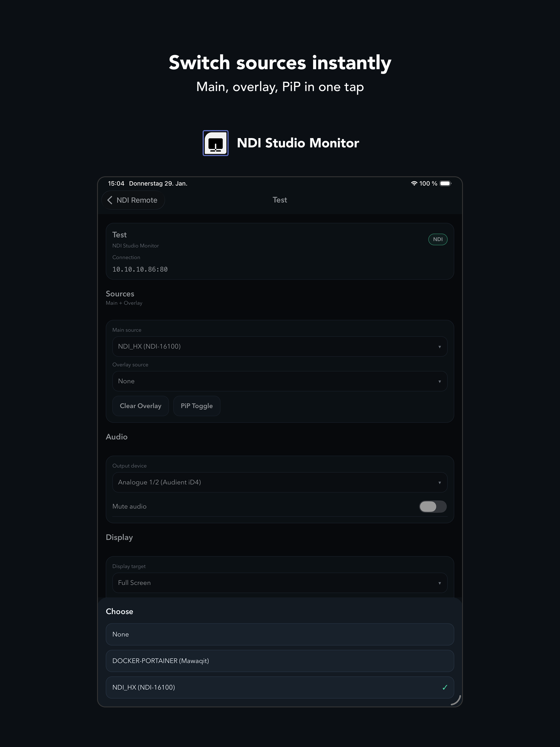Click the Display section heading

(119, 538)
